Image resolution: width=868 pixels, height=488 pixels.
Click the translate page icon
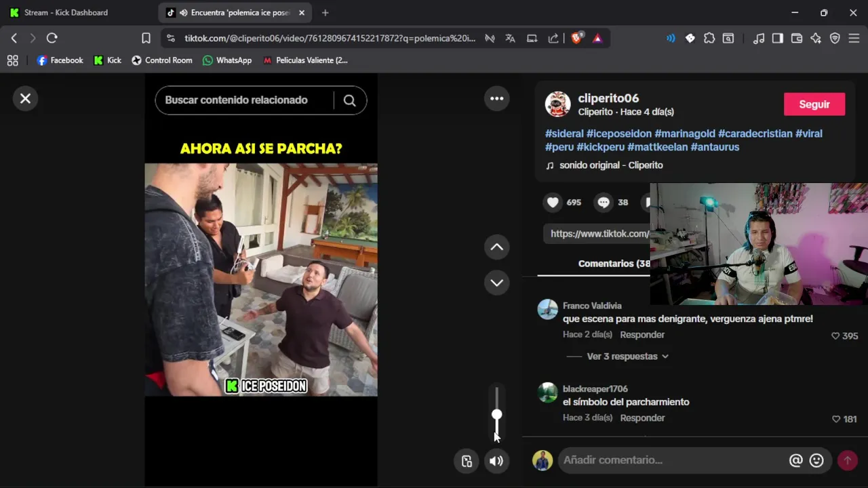pyautogui.click(x=510, y=39)
